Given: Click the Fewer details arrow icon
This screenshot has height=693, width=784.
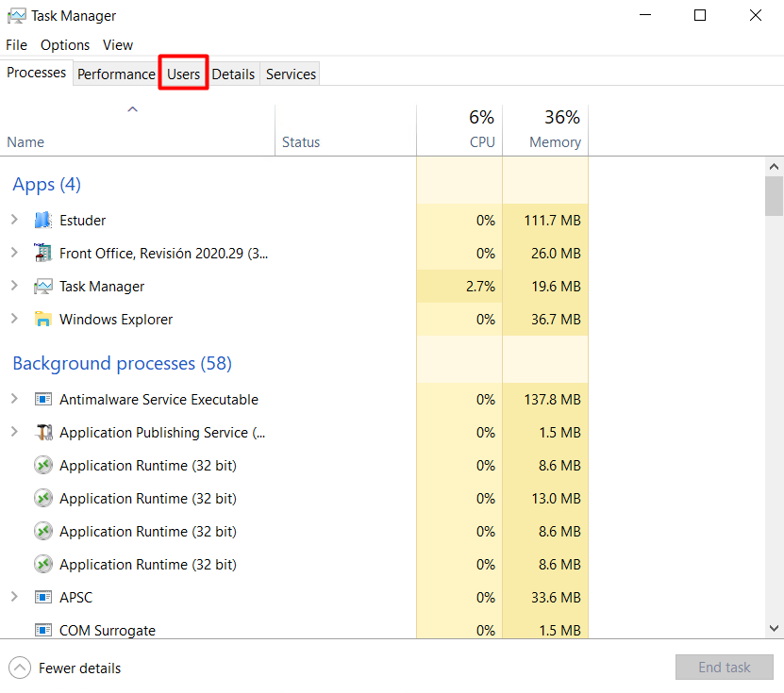Looking at the screenshot, I should tap(20, 668).
